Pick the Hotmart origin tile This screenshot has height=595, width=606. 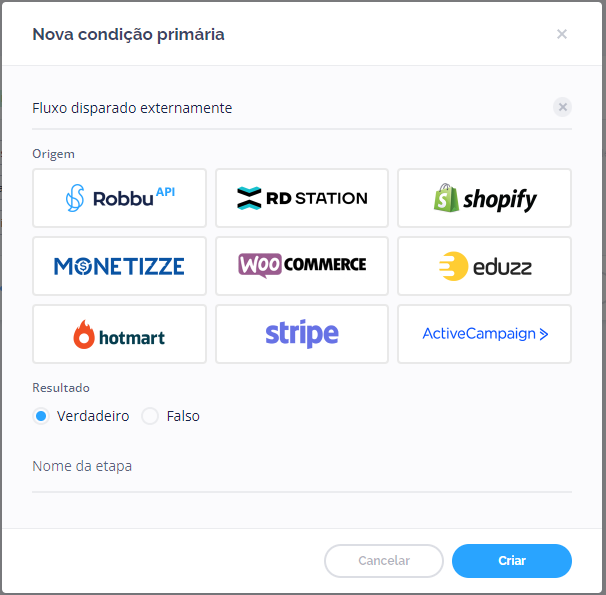(119, 334)
